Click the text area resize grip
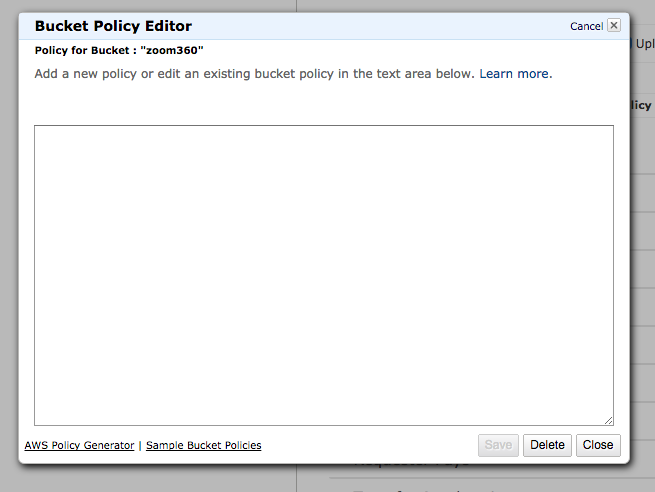Screen dimensions: 655x492 click(x=609, y=421)
